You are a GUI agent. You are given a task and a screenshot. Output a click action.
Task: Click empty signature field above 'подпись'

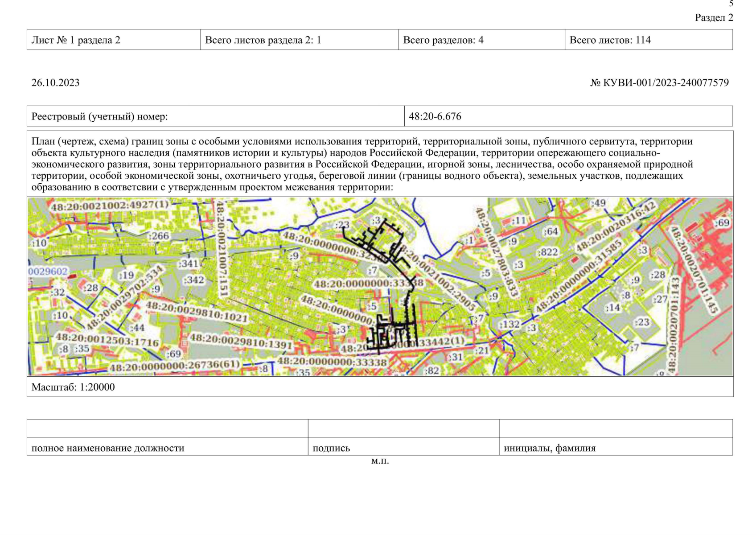coord(403,428)
